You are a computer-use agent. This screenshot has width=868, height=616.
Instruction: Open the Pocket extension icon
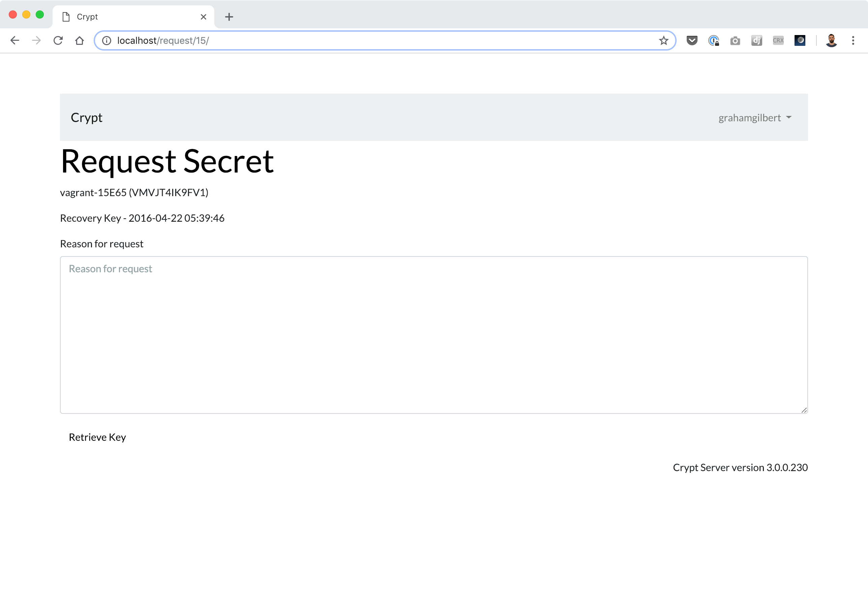pyautogui.click(x=692, y=40)
